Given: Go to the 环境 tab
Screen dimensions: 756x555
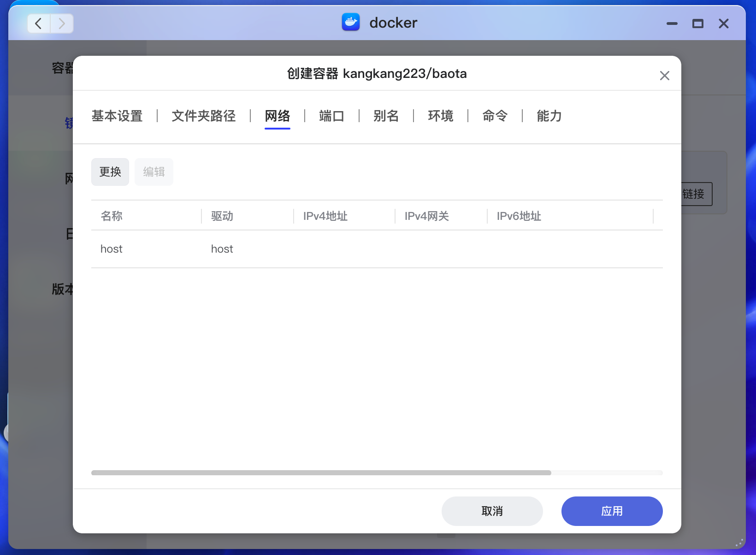Looking at the screenshot, I should 441,116.
